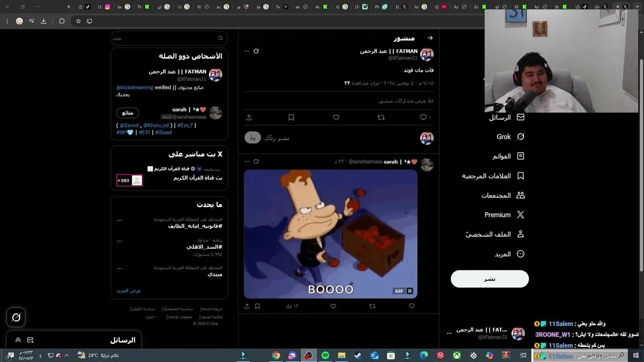The height and width of the screenshot is (362, 644).
Task: Open @kickstreaming mention link
Action: (134, 87)
